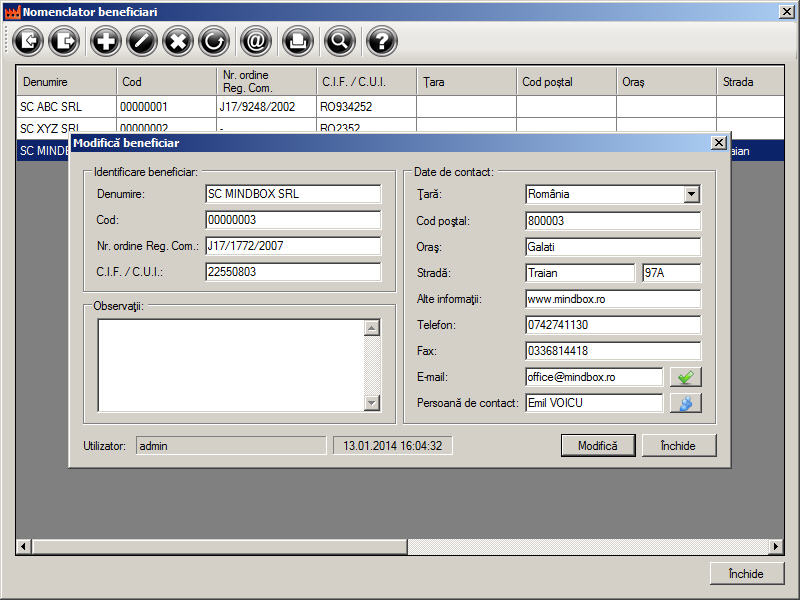Image resolution: width=800 pixels, height=600 pixels.
Task: Click the person icon beside Persoană de contact
Action: (686, 403)
